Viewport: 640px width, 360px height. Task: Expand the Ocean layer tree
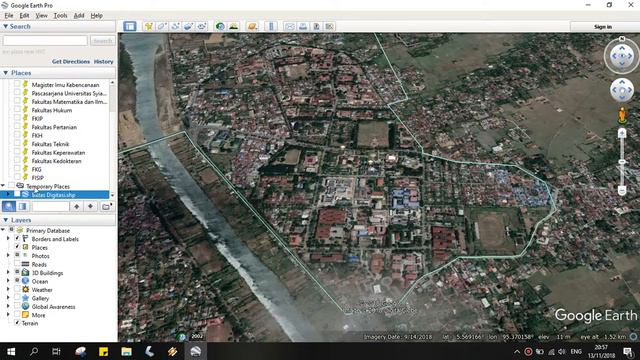pos(8,281)
